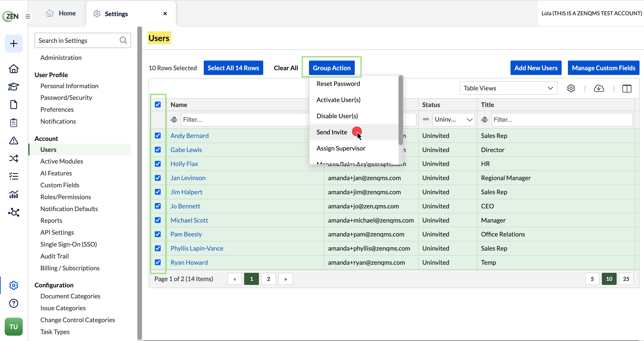
Task: Open Audit Trail in sidebar
Action: [55, 256]
